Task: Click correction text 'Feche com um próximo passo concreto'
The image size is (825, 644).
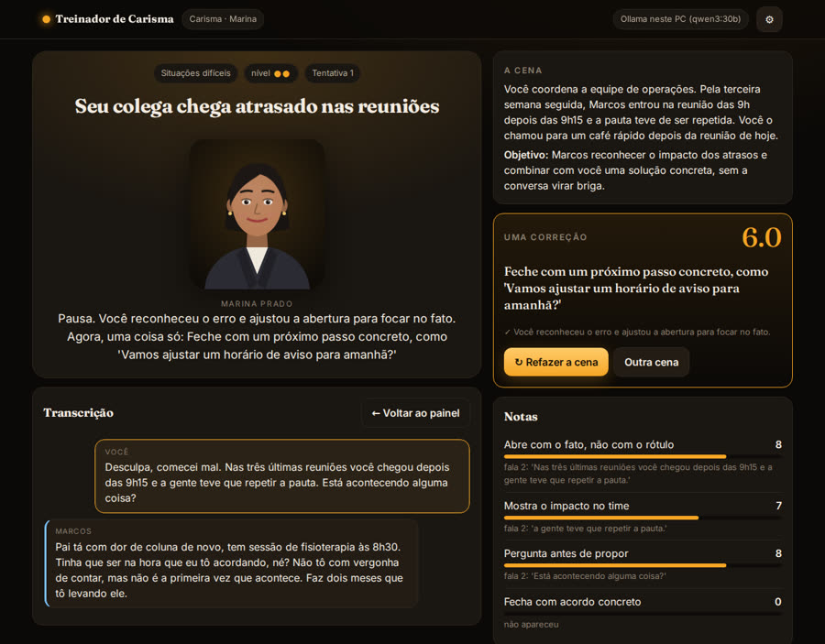Action: (x=636, y=288)
